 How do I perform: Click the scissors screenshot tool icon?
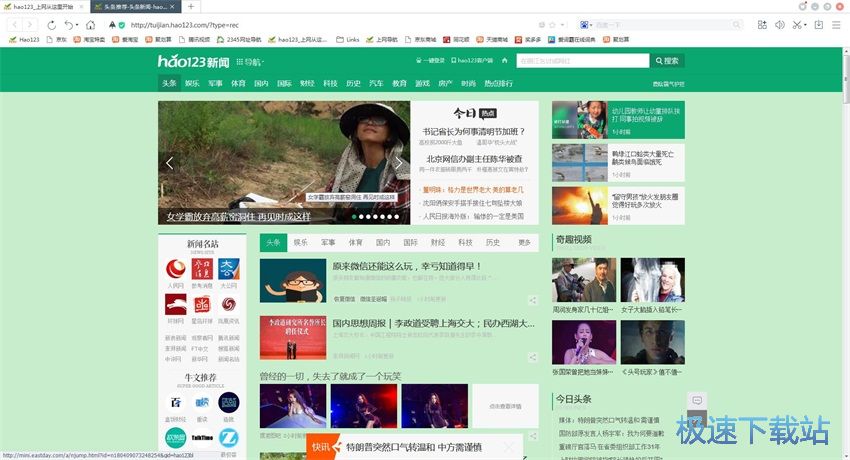click(x=797, y=25)
